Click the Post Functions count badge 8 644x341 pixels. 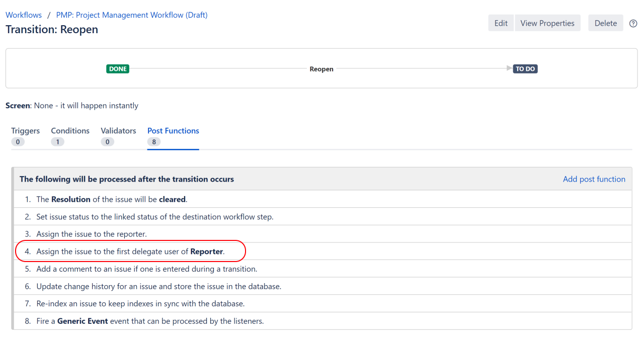click(x=153, y=142)
